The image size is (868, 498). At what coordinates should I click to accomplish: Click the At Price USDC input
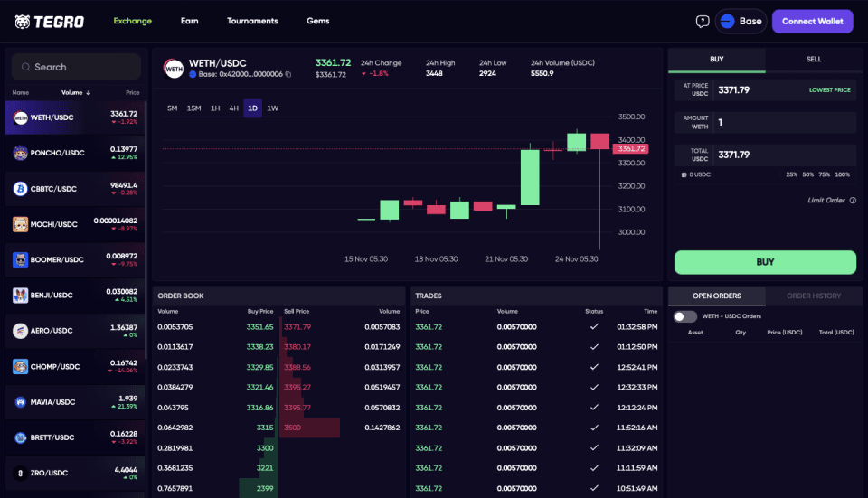[x=765, y=90]
